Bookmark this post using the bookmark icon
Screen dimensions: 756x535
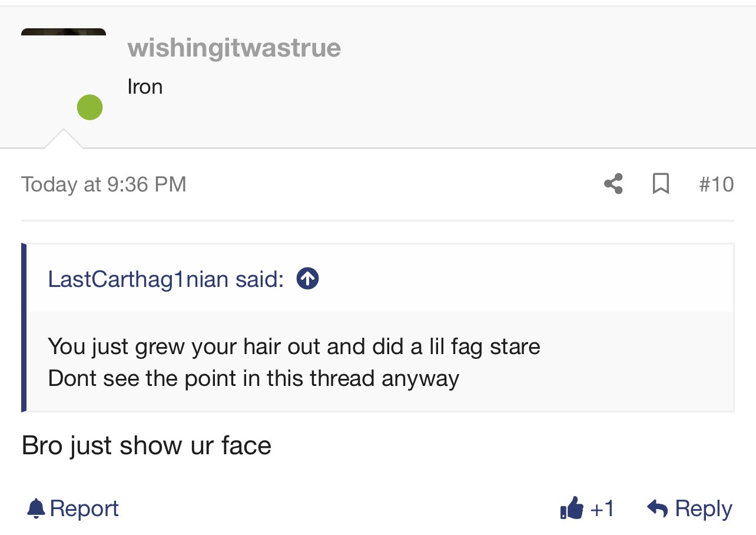661,184
